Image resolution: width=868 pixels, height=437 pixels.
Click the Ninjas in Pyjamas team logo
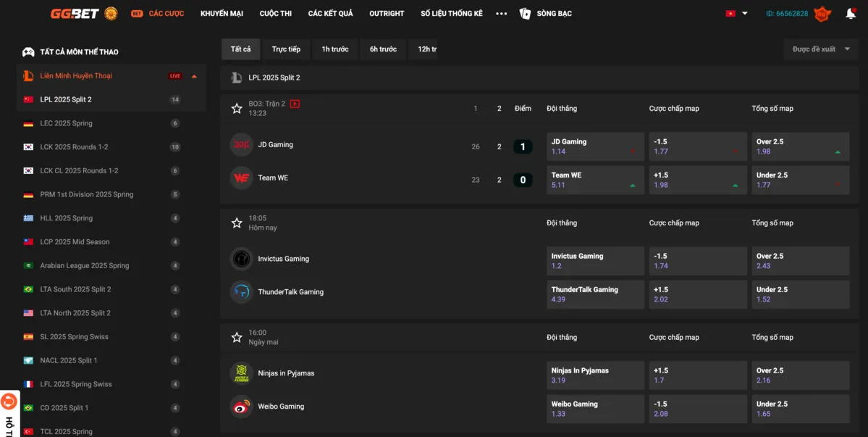coord(241,373)
